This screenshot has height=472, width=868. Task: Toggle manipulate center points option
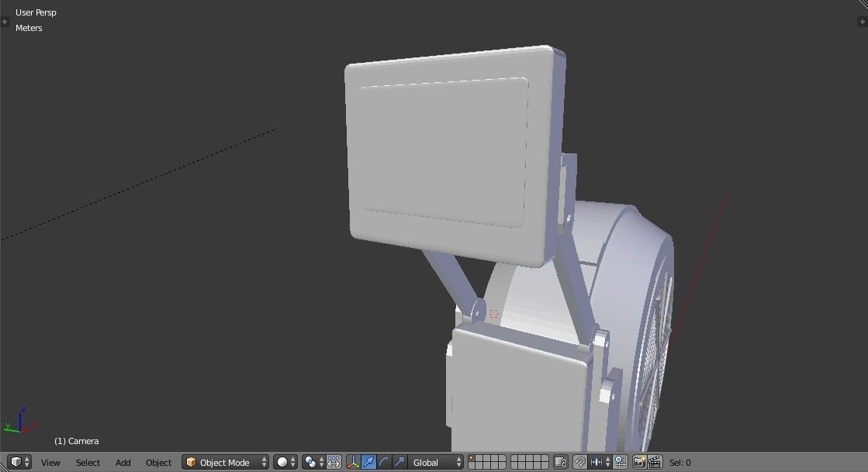[x=334, y=462]
